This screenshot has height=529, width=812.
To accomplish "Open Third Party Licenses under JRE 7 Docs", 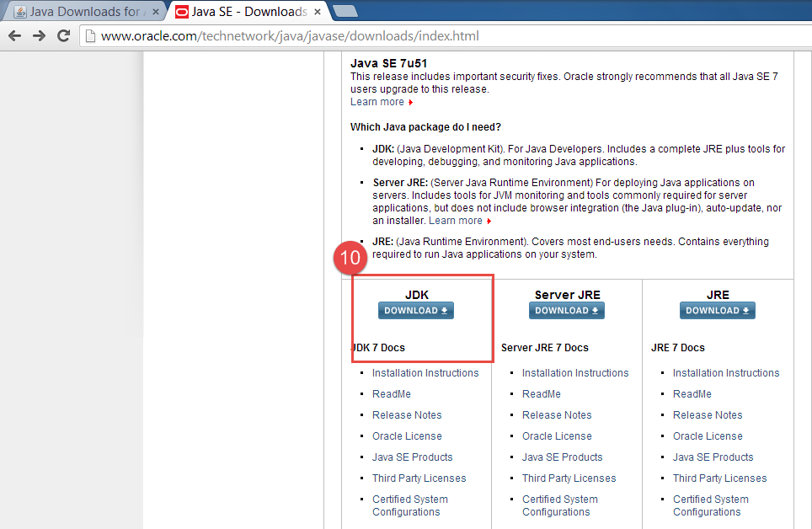I will 719,478.
